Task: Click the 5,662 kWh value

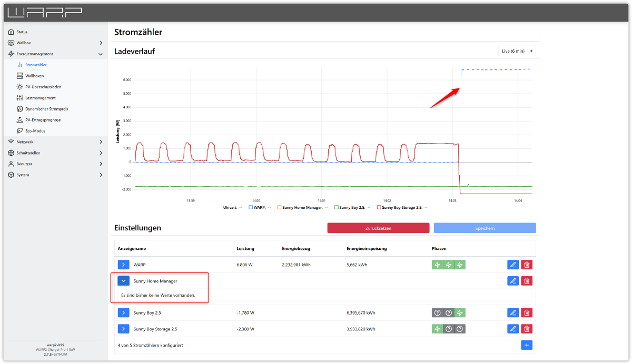Action: tap(358, 265)
